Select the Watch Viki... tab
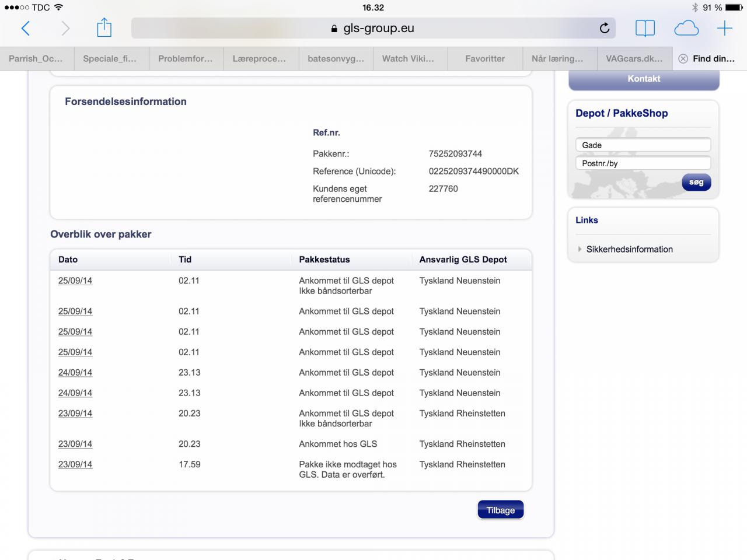 408,59
